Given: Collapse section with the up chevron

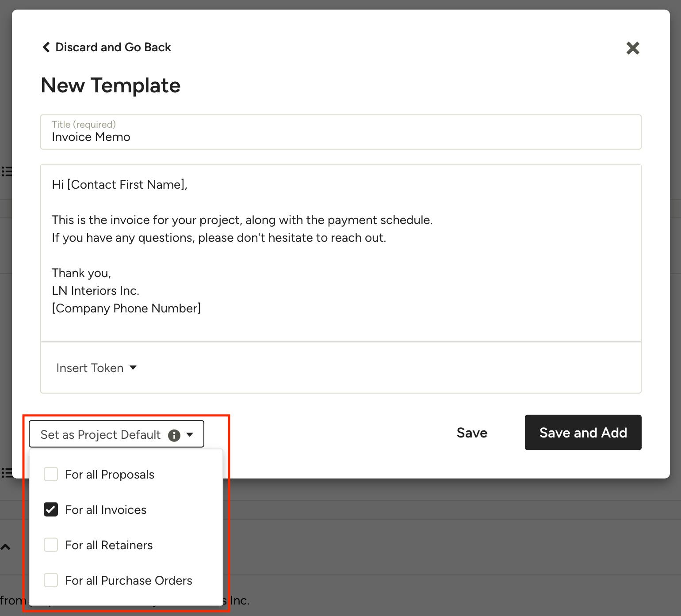Looking at the screenshot, I should click(x=5, y=547).
